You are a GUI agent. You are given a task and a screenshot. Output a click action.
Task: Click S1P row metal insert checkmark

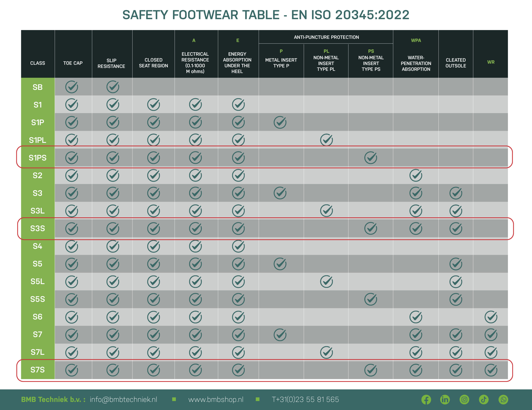[280, 122]
